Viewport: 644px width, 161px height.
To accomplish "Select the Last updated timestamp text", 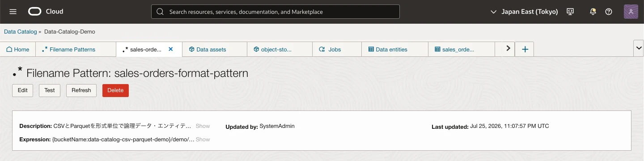I will 509,126.
